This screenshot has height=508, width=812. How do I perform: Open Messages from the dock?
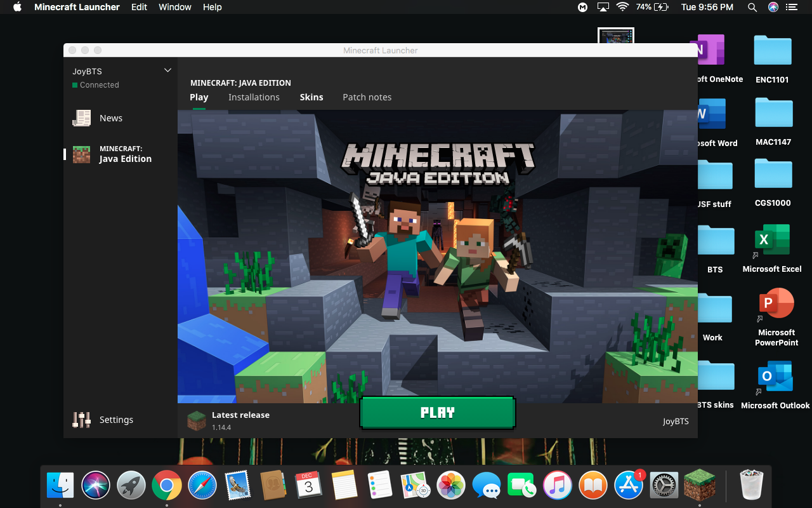tap(487, 486)
